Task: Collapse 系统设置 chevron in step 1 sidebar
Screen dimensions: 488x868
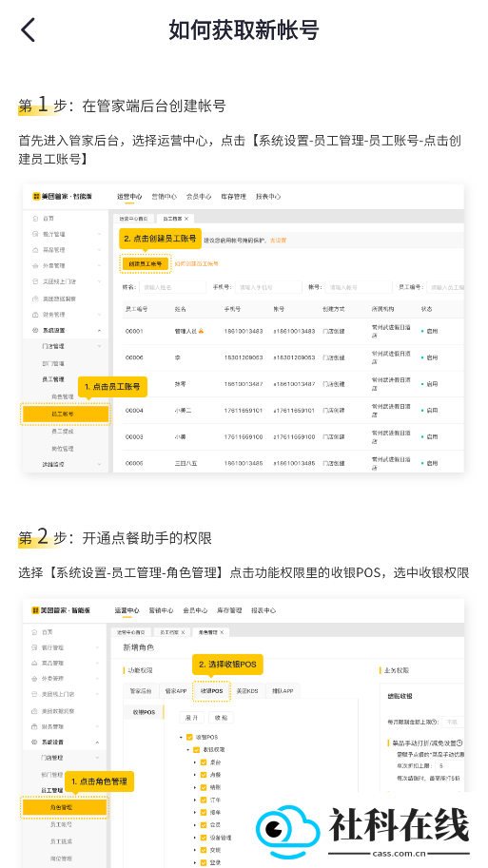Action: click(x=99, y=331)
